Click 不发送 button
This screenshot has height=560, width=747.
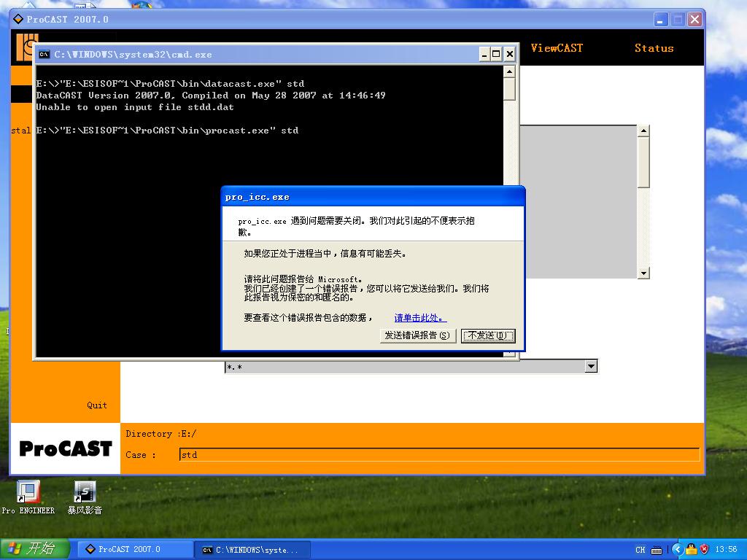488,335
